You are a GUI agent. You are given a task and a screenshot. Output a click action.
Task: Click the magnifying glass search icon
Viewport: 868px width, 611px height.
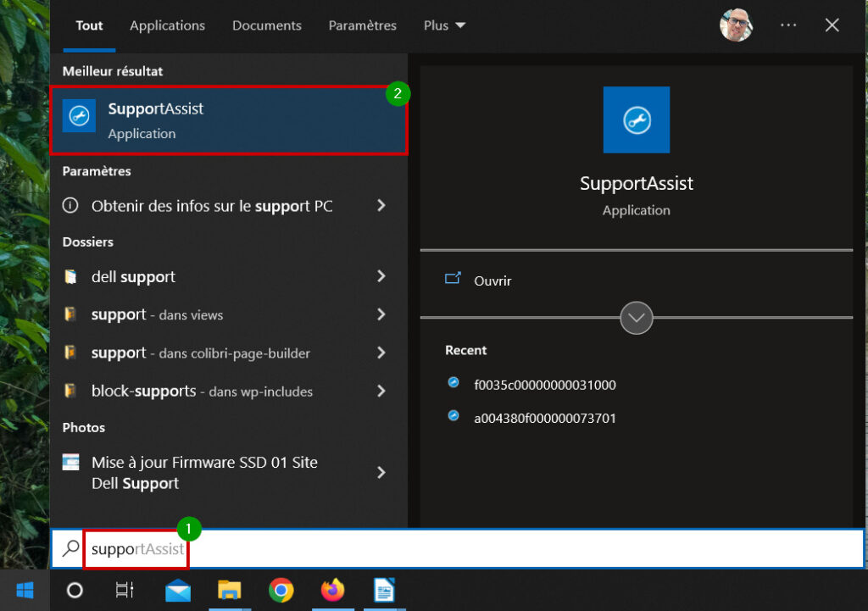pyautogui.click(x=71, y=548)
